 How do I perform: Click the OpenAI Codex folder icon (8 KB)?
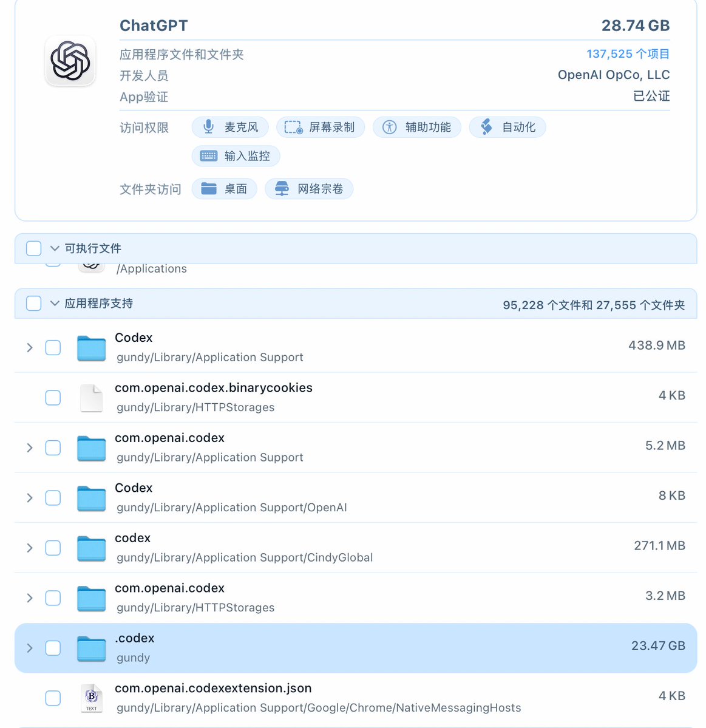(x=92, y=498)
